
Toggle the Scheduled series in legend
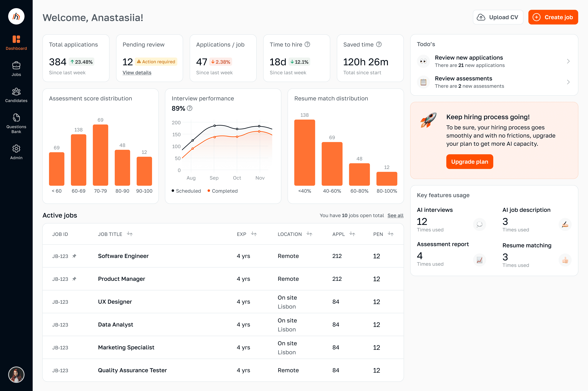pyautogui.click(x=186, y=191)
